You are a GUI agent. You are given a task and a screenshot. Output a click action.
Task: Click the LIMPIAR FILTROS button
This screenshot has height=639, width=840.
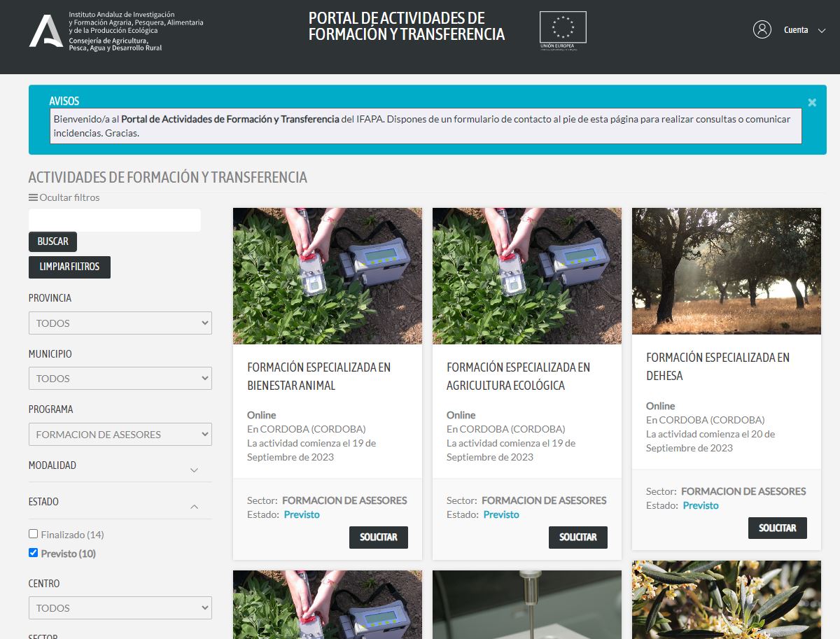coord(69,267)
